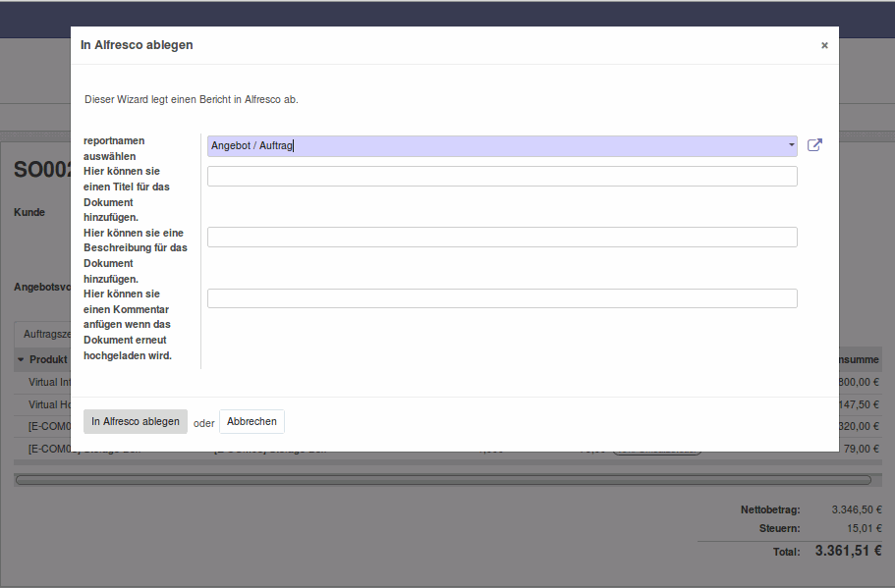Image resolution: width=895 pixels, height=588 pixels.
Task: Click the reportnamen auswählen label
Action: (x=114, y=148)
